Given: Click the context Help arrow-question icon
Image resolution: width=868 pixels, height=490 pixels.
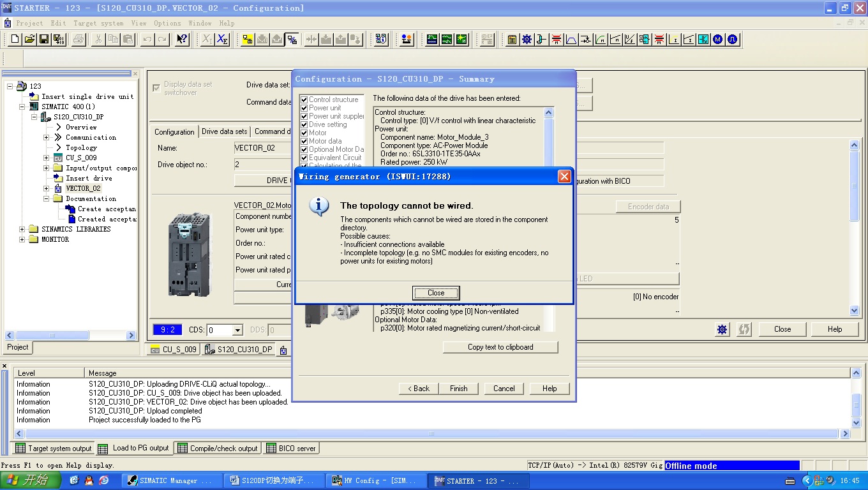Looking at the screenshot, I should pyautogui.click(x=182, y=40).
